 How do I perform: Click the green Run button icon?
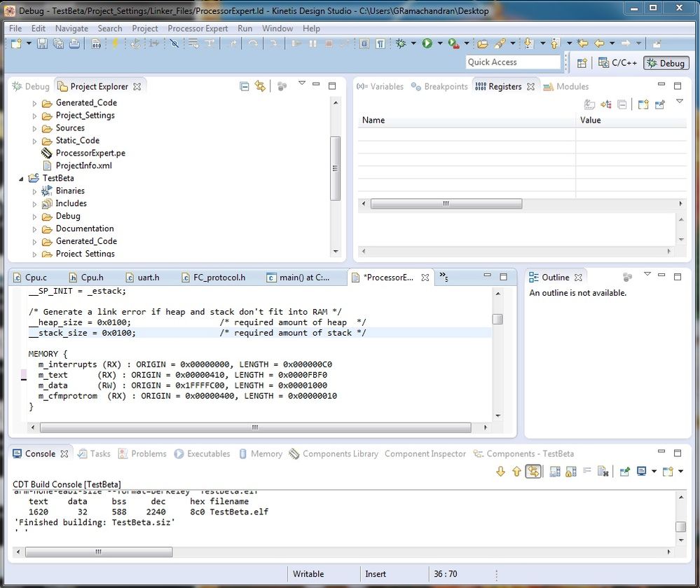pyautogui.click(x=427, y=43)
